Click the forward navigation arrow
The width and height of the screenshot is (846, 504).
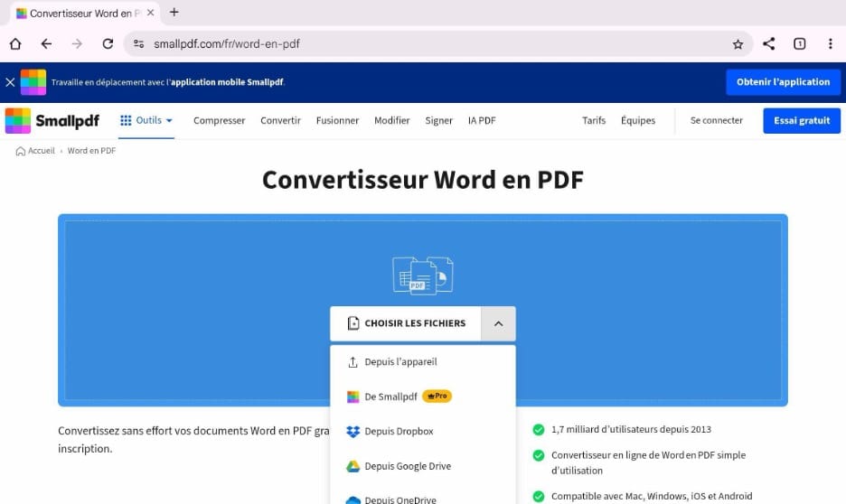tap(77, 43)
